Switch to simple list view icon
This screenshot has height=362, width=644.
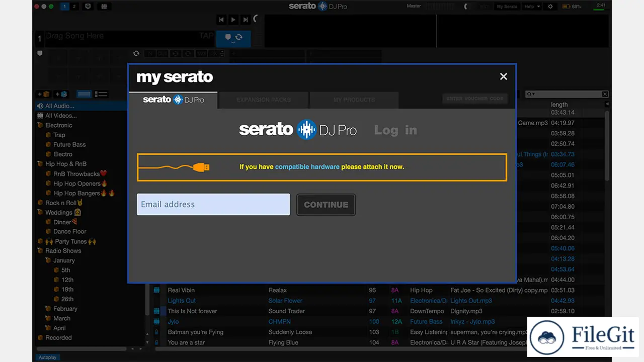[x=84, y=94]
